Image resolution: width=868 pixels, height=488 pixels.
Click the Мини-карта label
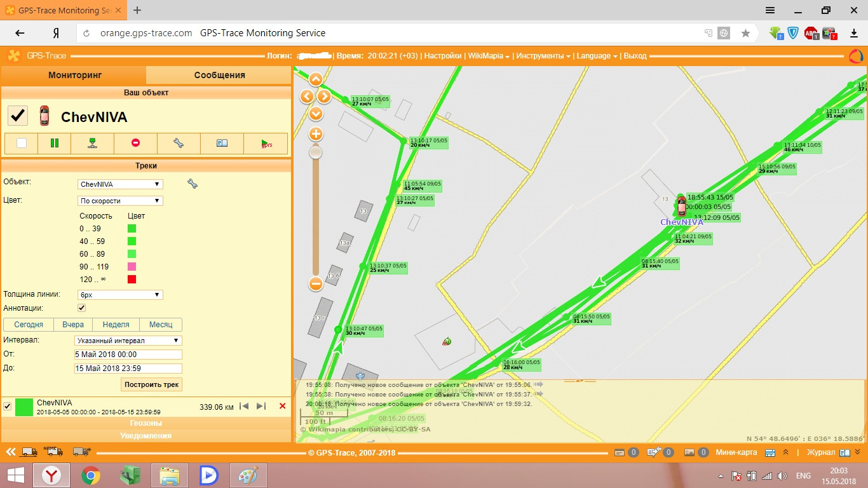point(736,452)
